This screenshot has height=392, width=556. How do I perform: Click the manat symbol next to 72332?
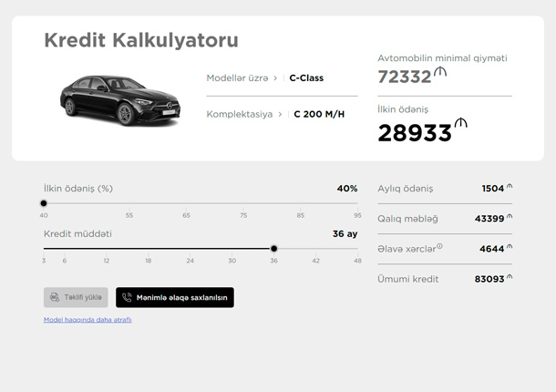click(x=440, y=73)
